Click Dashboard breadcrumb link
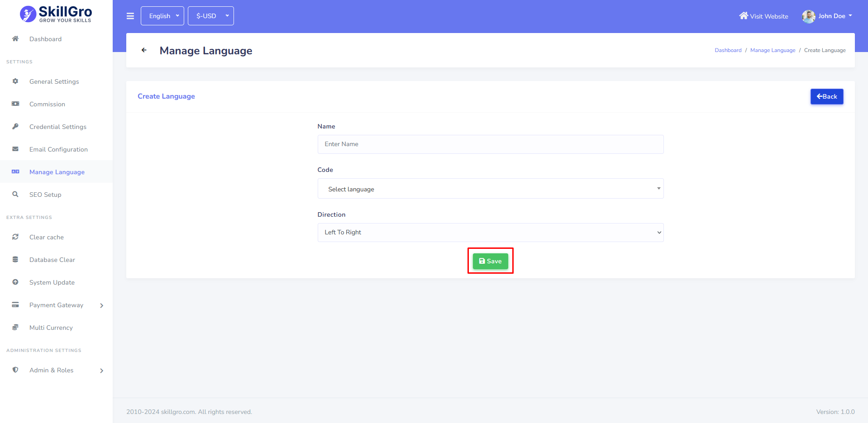Image resolution: width=868 pixels, height=423 pixels. tap(728, 50)
